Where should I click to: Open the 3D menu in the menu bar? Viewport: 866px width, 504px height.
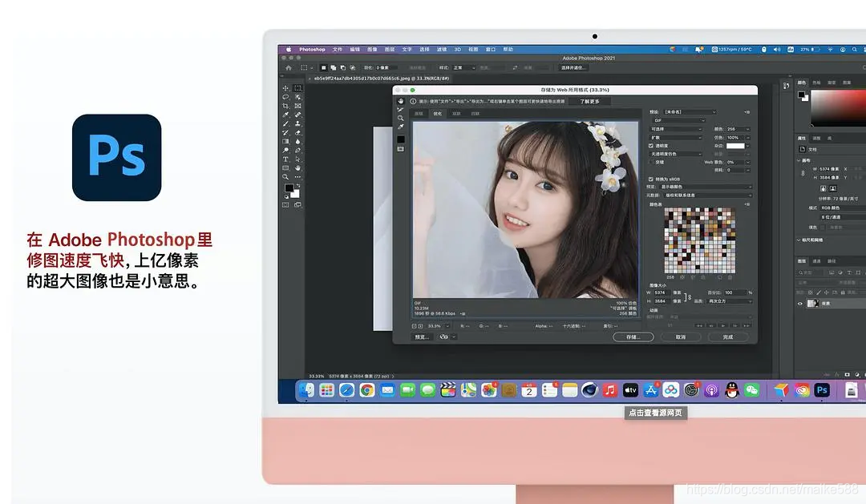[457, 50]
